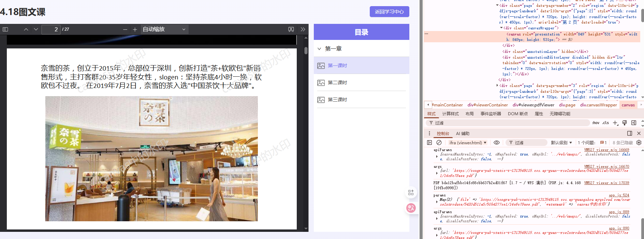Go to previous PDF page arrow
The image size is (644, 239).
[26, 29]
